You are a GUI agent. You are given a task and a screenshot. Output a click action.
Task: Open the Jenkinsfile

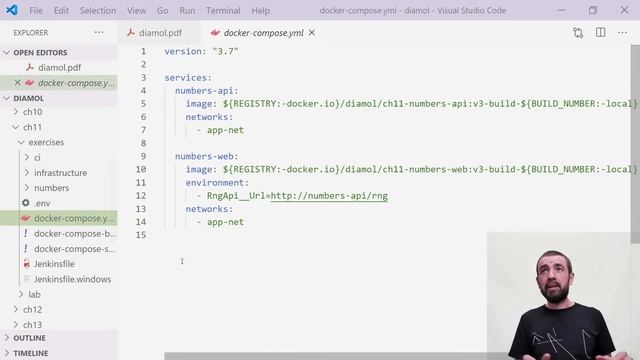pyautogui.click(x=54, y=264)
